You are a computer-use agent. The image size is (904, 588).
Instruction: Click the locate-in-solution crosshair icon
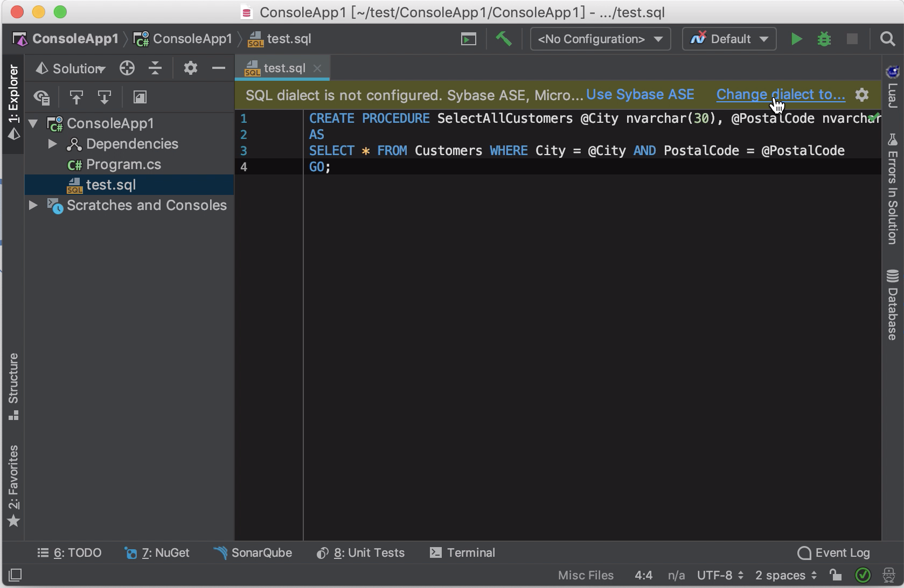[127, 68]
